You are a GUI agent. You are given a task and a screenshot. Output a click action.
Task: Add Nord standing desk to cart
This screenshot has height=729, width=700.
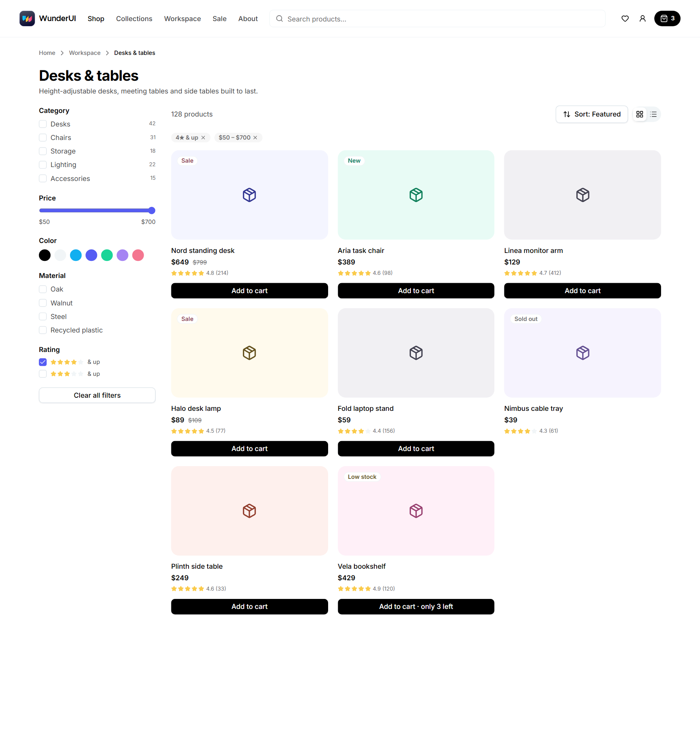tap(249, 291)
